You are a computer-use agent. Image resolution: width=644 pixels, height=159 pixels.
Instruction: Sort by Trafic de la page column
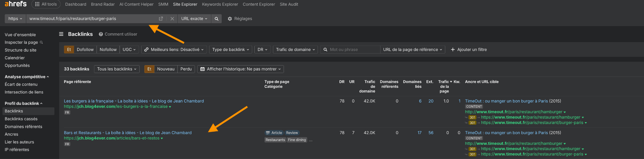(x=444, y=86)
